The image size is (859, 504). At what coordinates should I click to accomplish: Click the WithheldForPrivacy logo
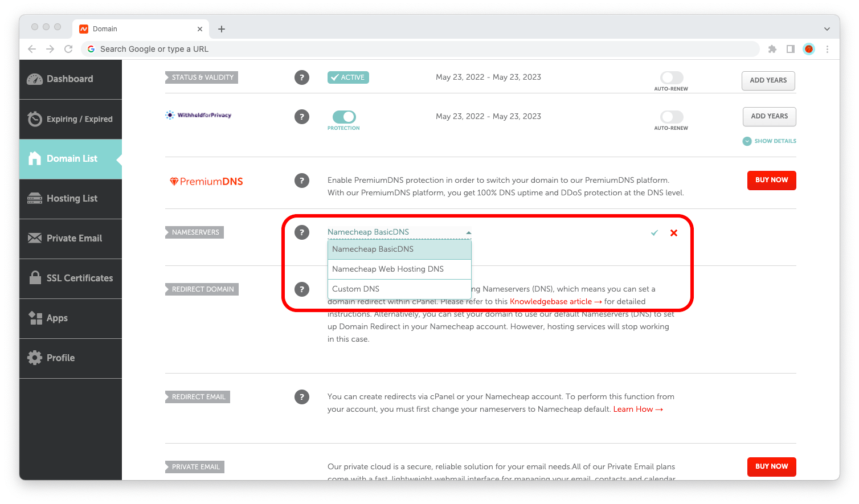[x=198, y=115]
